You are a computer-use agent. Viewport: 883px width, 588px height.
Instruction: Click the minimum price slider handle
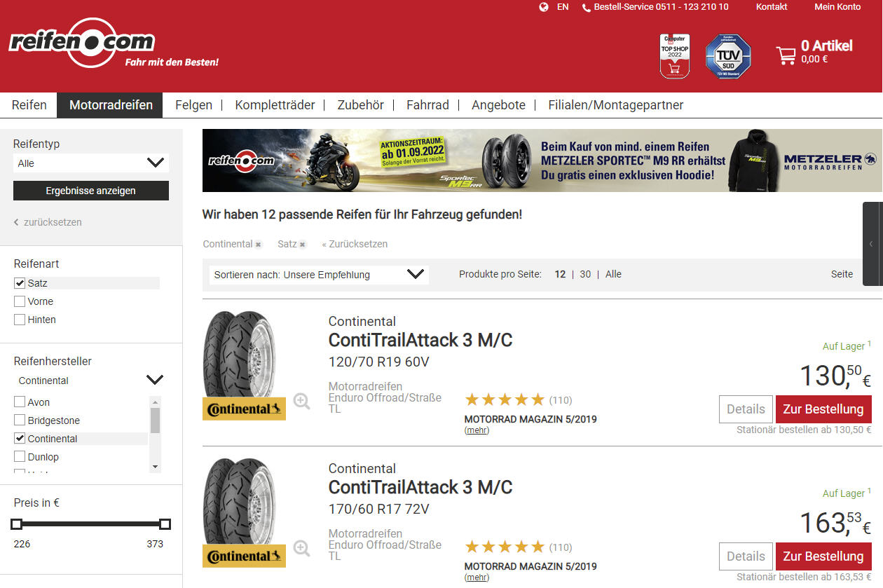click(17, 524)
